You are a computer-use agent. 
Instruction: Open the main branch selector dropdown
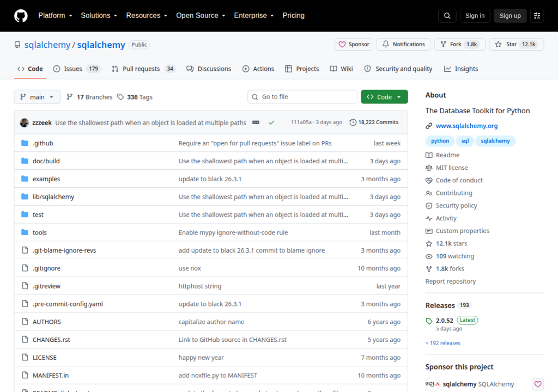point(37,97)
